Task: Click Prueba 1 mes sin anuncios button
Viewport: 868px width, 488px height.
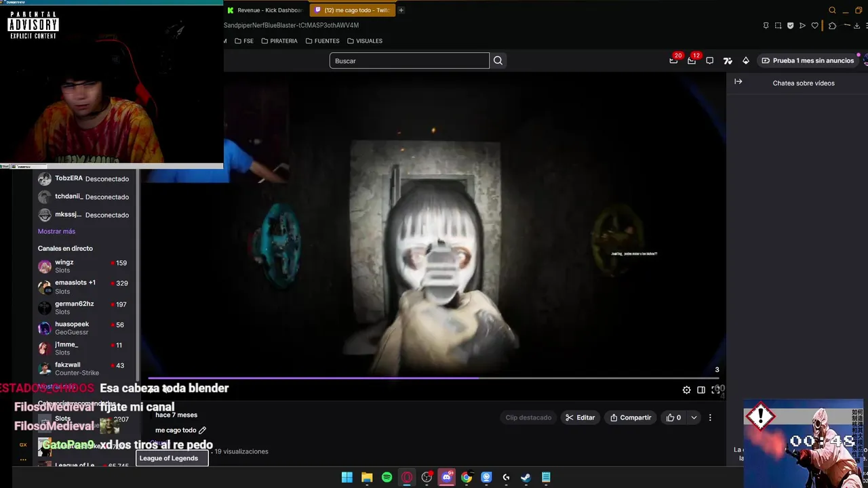Action: click(x=808, y=60)
